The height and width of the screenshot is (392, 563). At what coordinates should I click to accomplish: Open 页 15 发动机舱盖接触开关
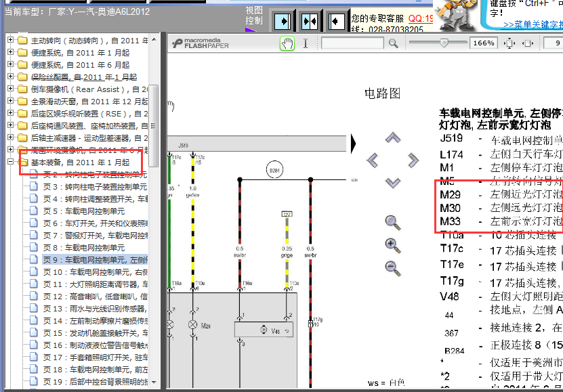[x=95, y=333]
